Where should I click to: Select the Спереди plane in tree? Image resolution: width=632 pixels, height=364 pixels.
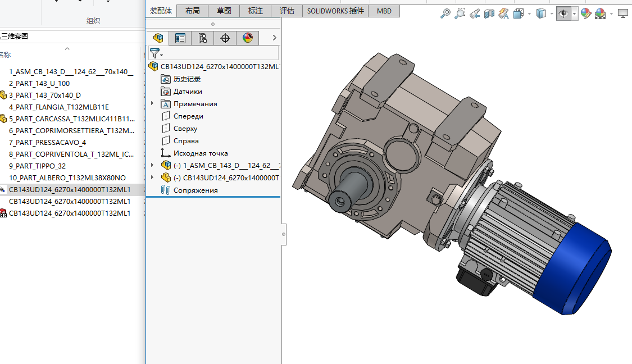tap(188, 116)
